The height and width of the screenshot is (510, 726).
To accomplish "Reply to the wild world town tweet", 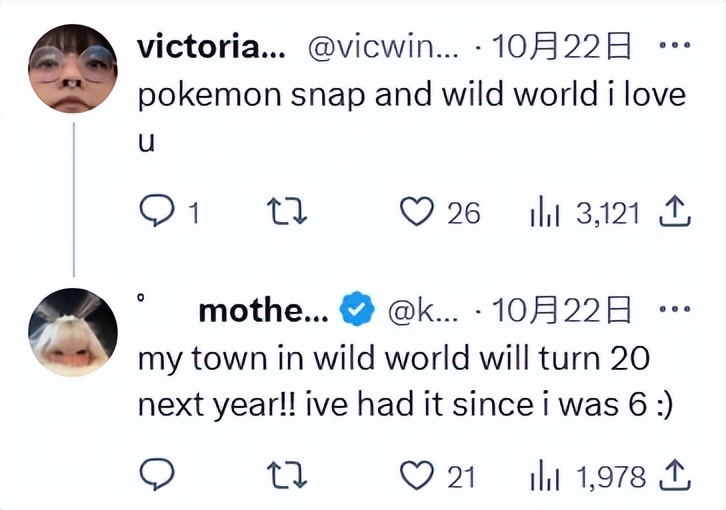I will pos(156,476).
